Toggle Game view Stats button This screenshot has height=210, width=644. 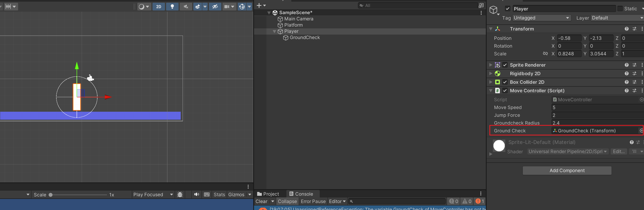[219, 194]
